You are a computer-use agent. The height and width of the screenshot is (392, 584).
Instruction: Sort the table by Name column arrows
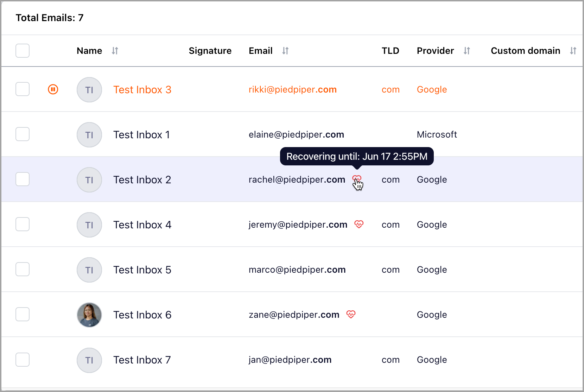[x=115, y=51]
